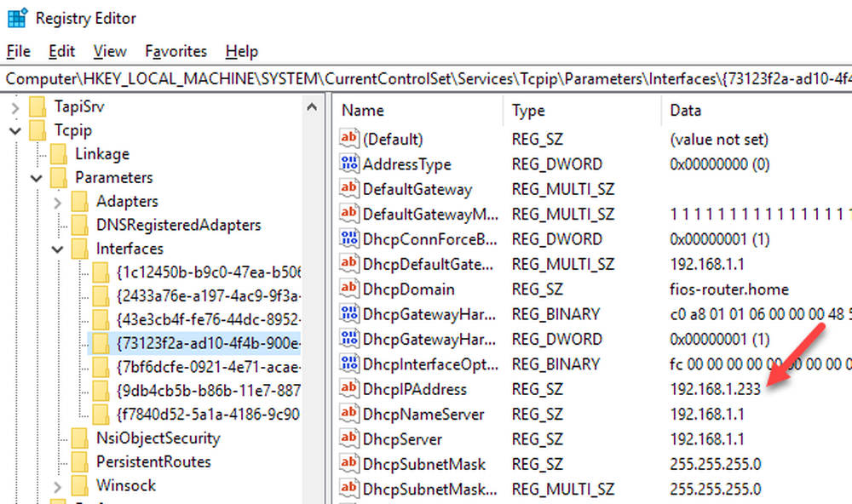The height and width of the screenshot is (504, 852).
Task: Select the {1c12450b-b9c0 interface key
Action: point(208,272)
